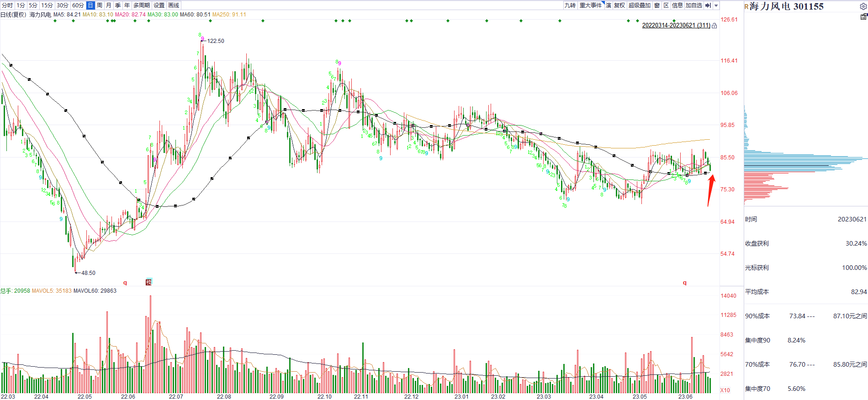Click the 集中度90 value 8.24%

click(797, 340)
